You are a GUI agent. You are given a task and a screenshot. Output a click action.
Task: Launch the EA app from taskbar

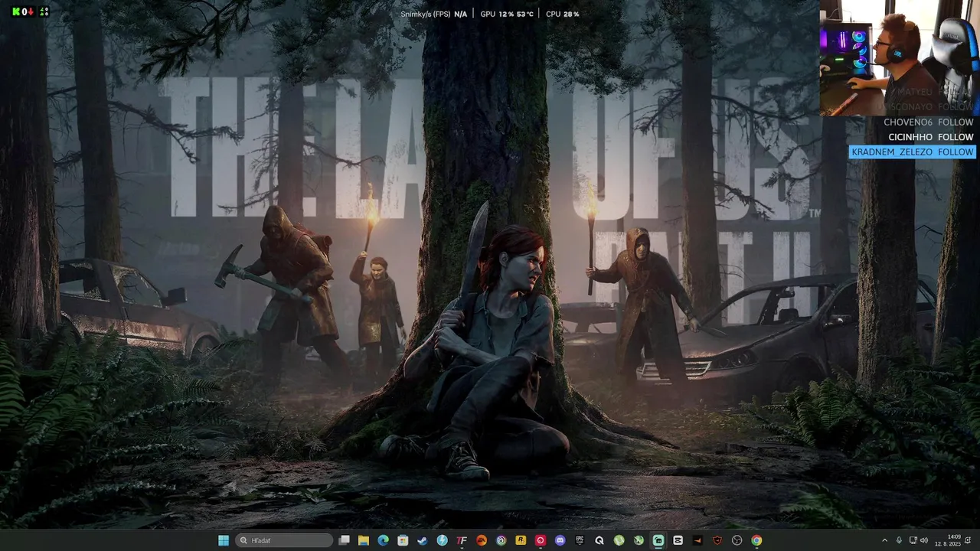[482, 540]
